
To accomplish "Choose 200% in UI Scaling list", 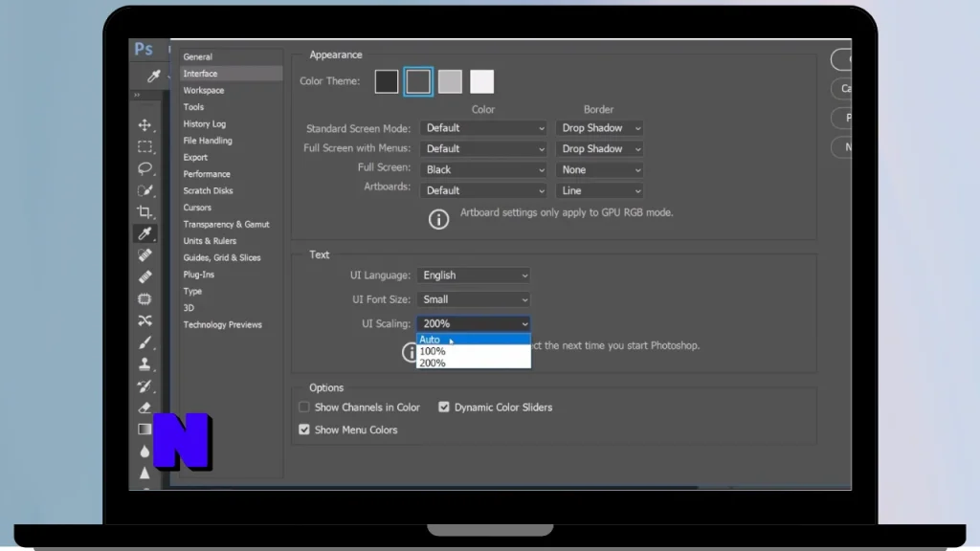I will (473, 363).
